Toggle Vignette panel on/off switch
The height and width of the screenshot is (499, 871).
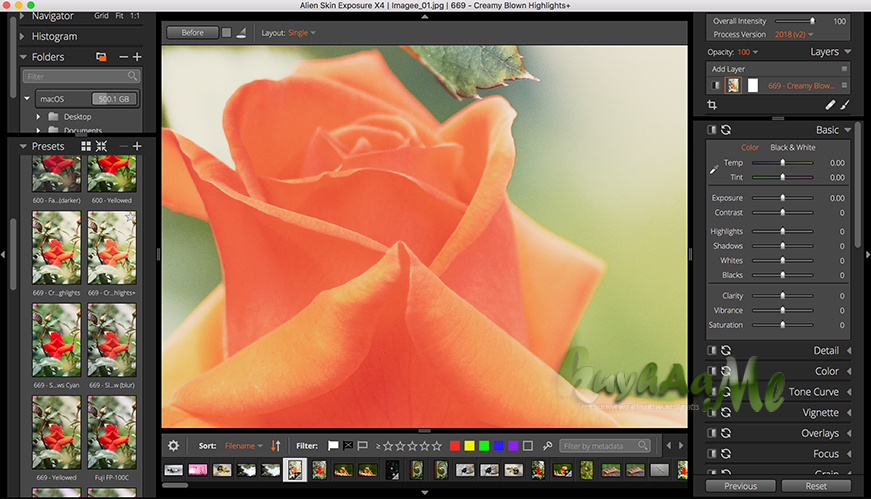pyautogui.click(x=712, y=412)
